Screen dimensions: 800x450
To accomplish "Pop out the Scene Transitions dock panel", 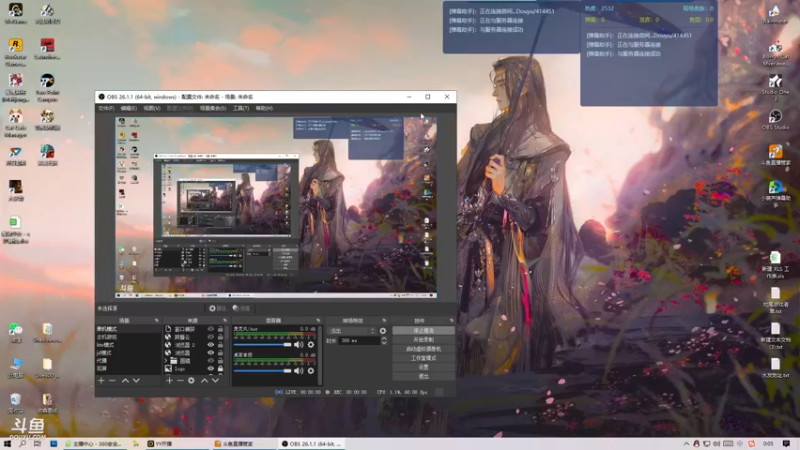I will pos(384,320).
